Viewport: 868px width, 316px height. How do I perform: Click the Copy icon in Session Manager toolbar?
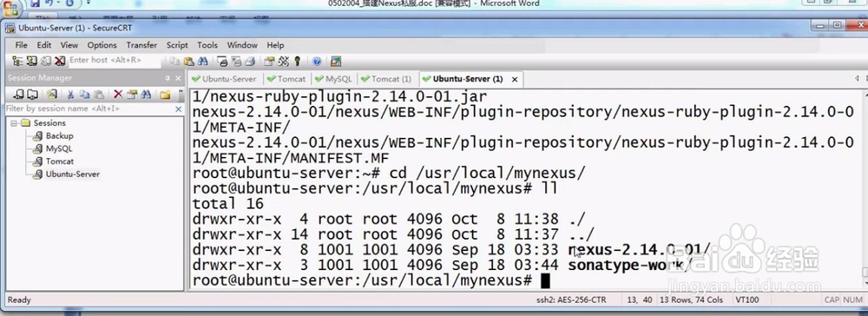point(84,94)
